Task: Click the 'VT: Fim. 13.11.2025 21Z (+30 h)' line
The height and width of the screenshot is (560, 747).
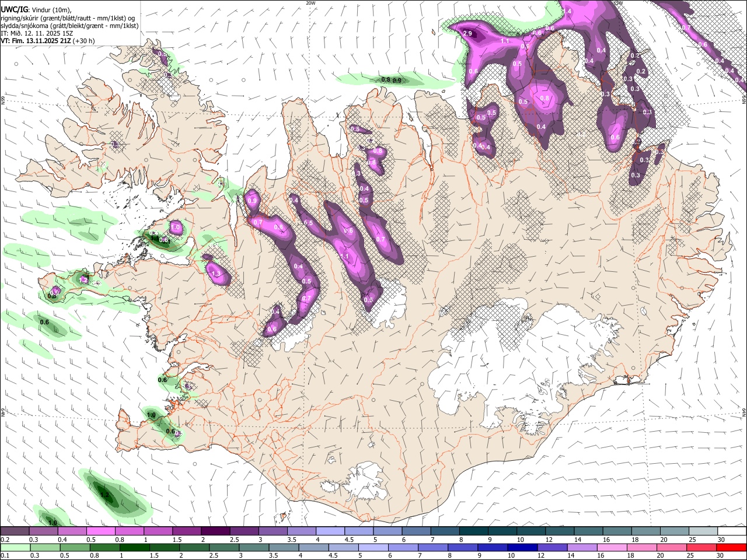Action: click(x=48, y=41)
